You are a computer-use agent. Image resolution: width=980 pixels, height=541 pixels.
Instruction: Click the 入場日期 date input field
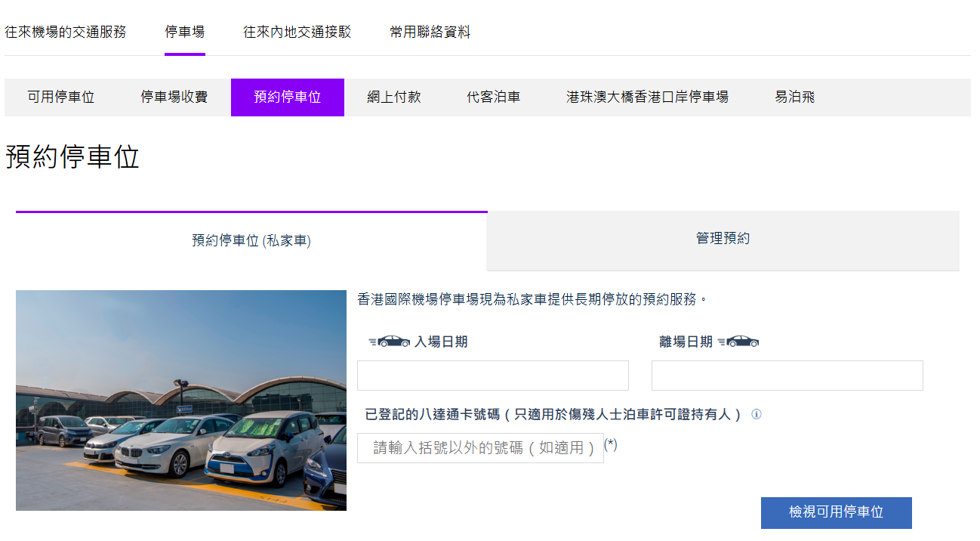(x=492, y=375)
